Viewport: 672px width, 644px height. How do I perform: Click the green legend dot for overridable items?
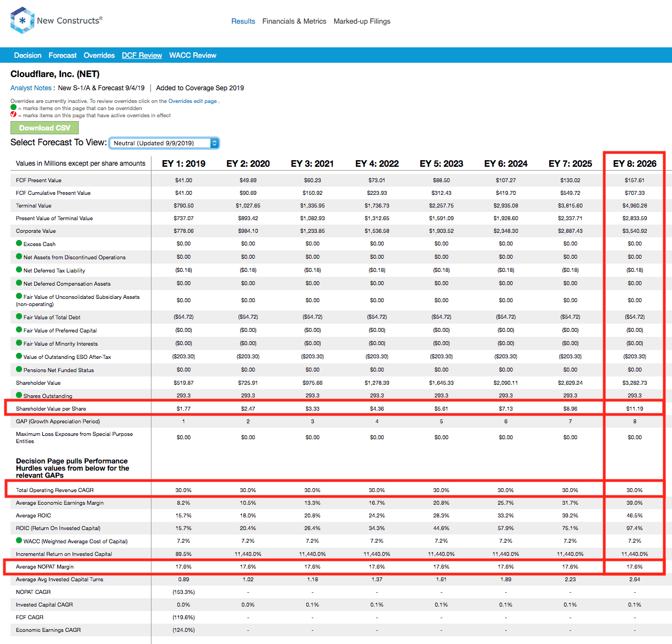click(13, 108)
